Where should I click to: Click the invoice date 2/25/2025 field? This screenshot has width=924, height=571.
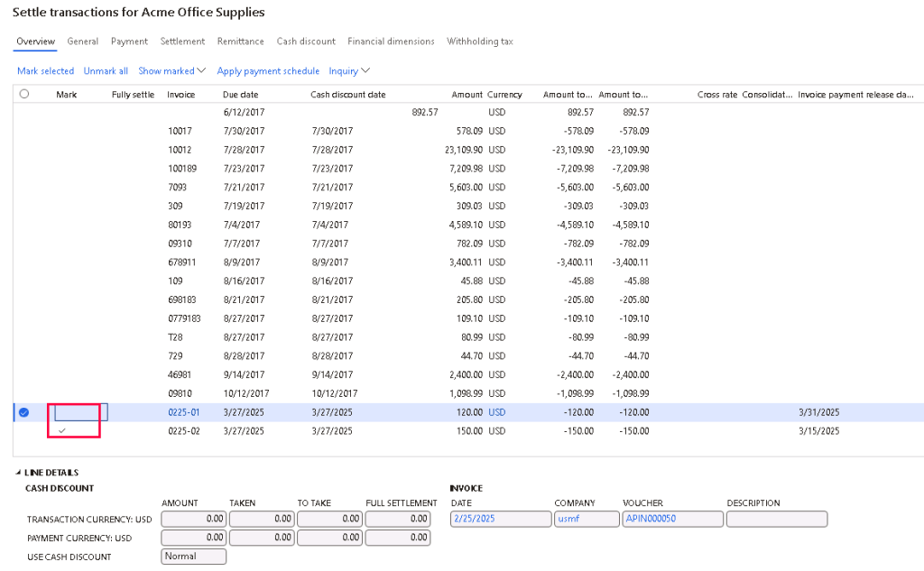click(500, 519)
